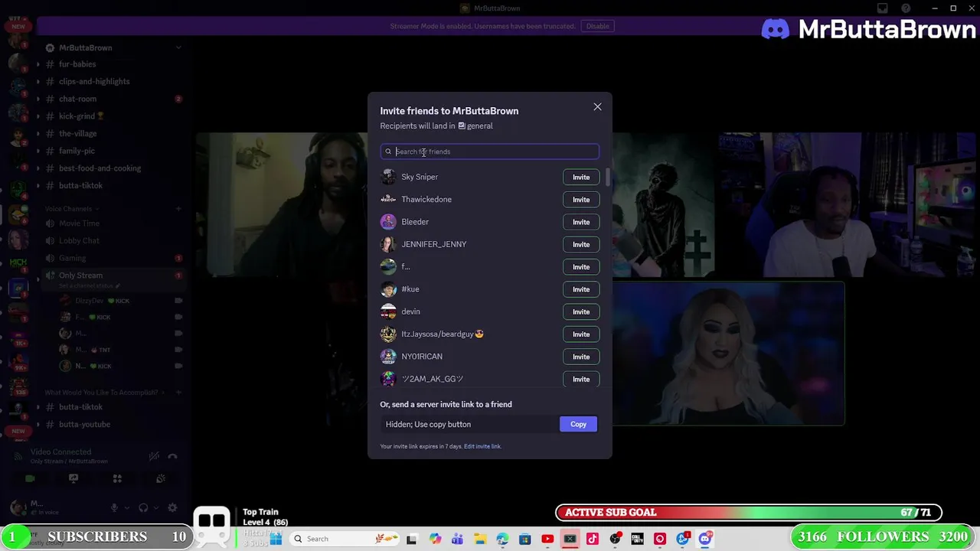Open the Edit invite link option
The width and height of the screenshot is (980, 551).
tap(482, 446)
